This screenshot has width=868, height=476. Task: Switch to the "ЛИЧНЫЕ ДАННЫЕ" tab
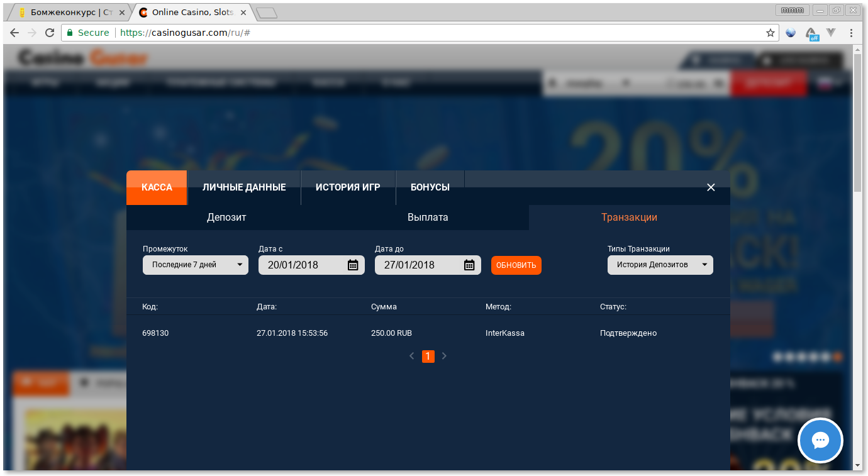click(244, 187)
